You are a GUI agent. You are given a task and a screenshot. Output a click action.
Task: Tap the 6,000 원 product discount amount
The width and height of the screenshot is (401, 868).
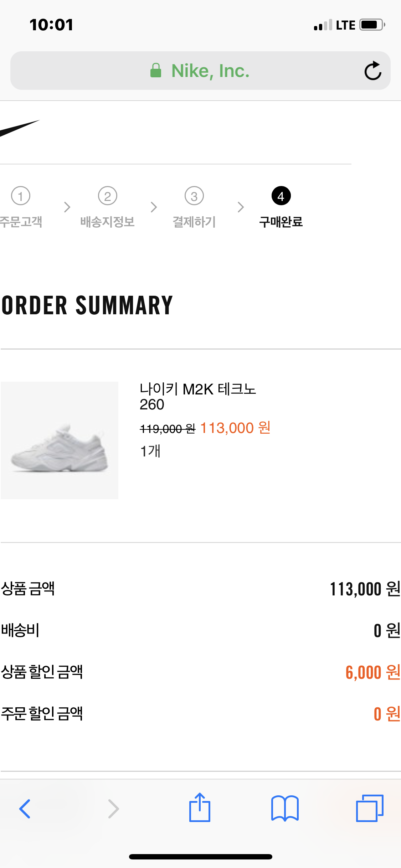click(x=372, y=672)
